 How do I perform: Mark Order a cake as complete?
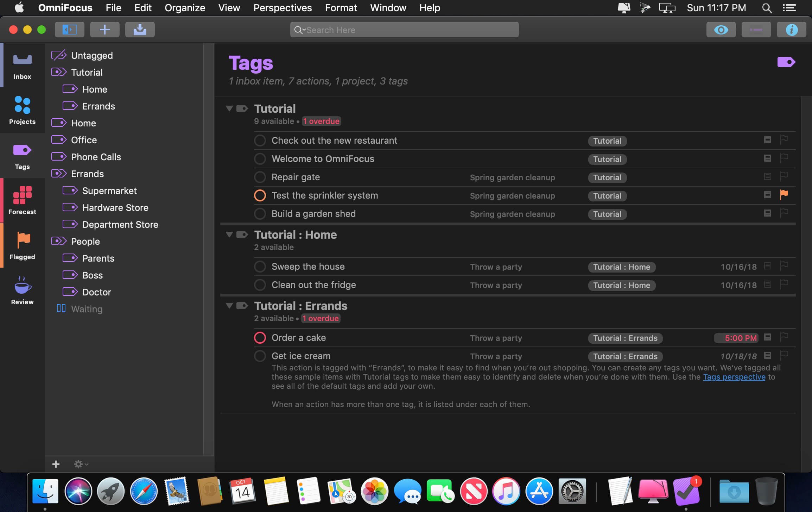click(260, 337)
